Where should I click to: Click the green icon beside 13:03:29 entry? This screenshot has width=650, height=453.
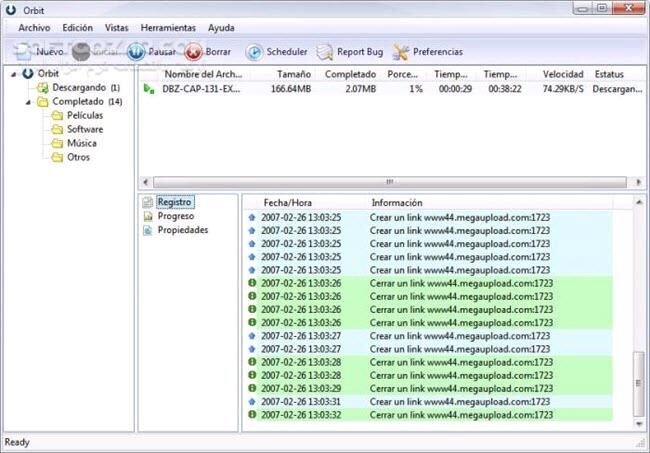[x=252, y=388]
